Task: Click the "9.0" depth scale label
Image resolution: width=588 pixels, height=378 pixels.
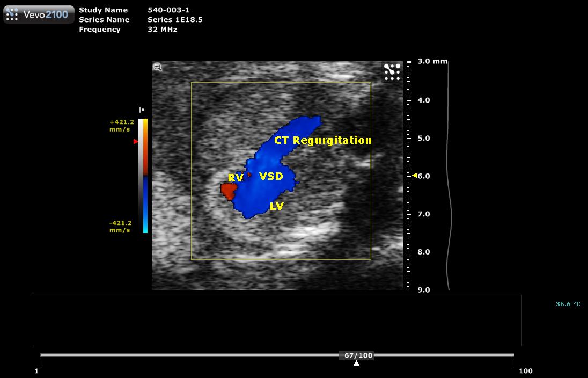Action: click(424, 290)
